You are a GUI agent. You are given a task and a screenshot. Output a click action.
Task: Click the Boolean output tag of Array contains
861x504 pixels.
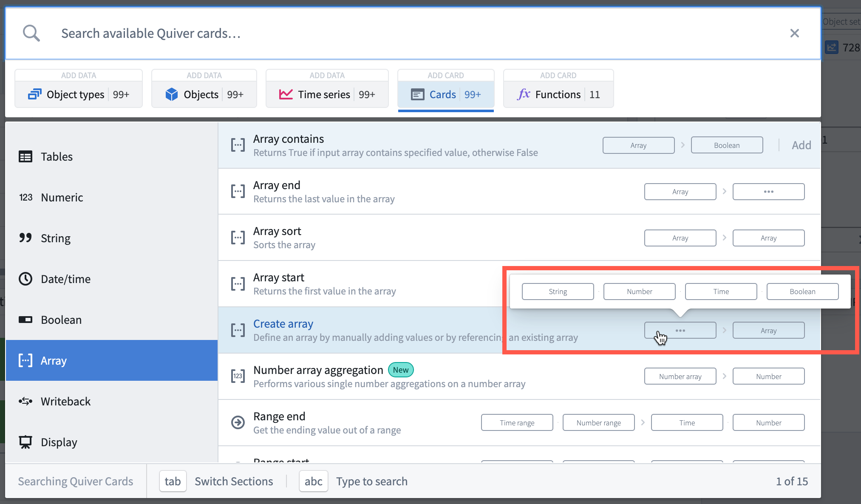click(727, 145)
